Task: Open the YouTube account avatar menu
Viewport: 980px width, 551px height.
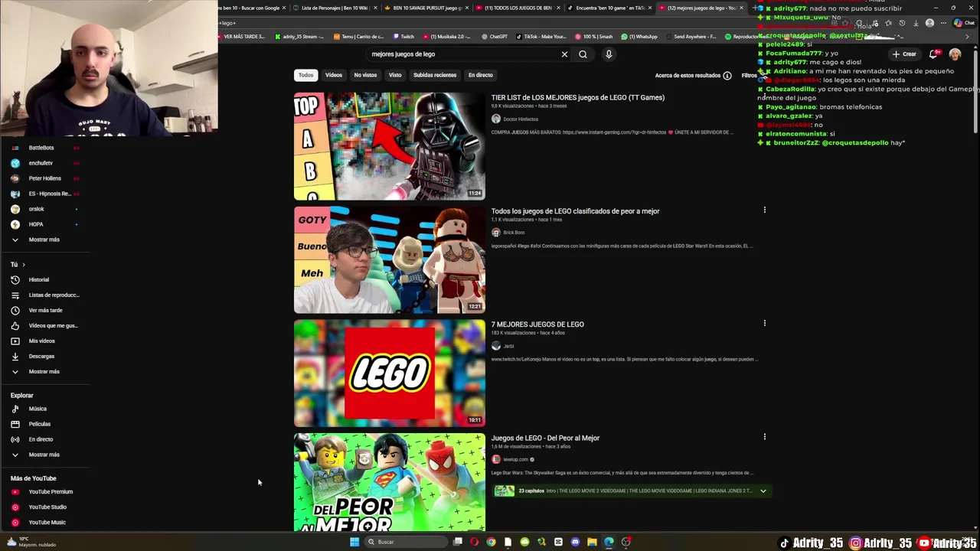Action: [x=955, y=54]
